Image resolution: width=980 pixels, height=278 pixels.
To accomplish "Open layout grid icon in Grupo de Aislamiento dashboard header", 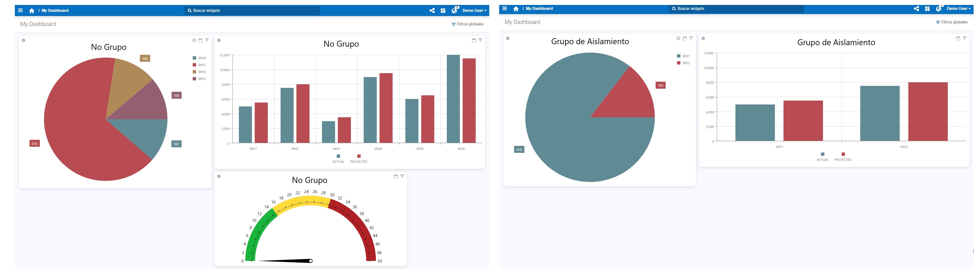I will tap(927, 9).
